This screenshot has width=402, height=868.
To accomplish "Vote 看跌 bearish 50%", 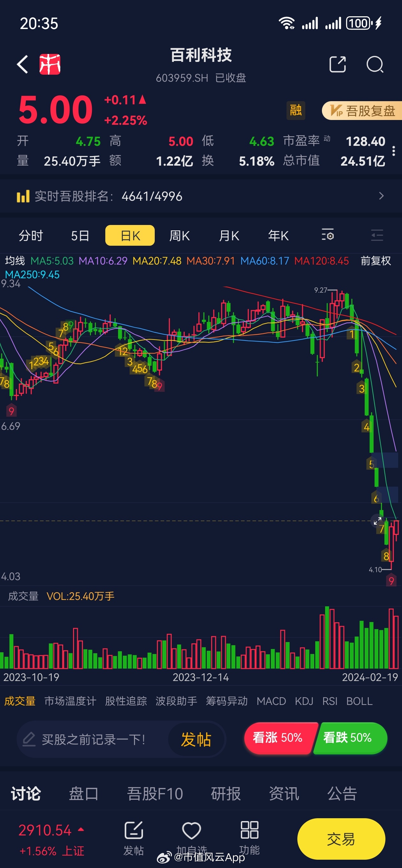I will coord(349,737).
